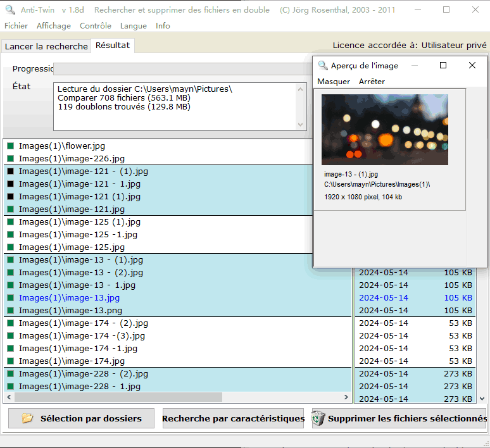This screenshot has width=490, height=448.
Task: Toggle the checkbox for image-125 (1).jpg
Action: (11, 222)
